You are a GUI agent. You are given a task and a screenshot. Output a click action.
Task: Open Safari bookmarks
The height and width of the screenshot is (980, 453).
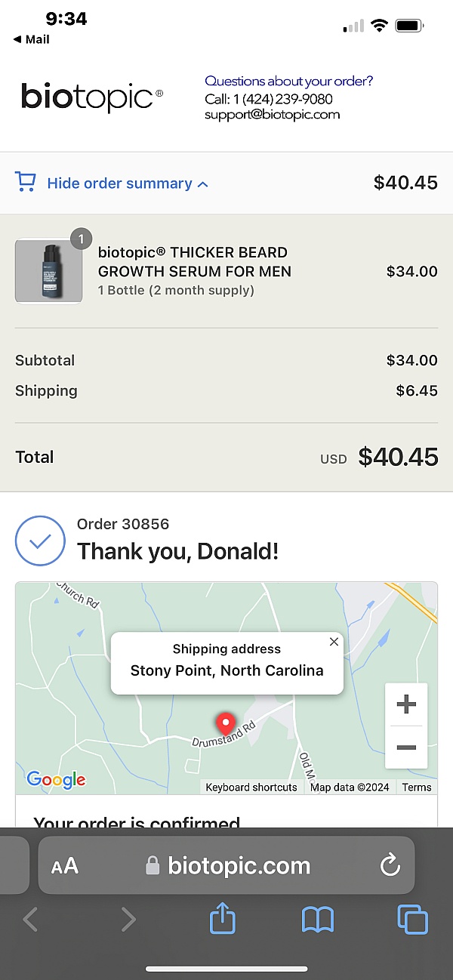coord(317,920)
